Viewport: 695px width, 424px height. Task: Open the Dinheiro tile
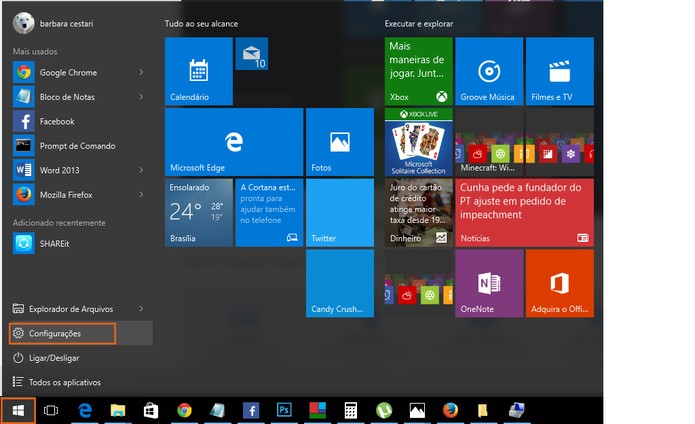click(418, 213)
